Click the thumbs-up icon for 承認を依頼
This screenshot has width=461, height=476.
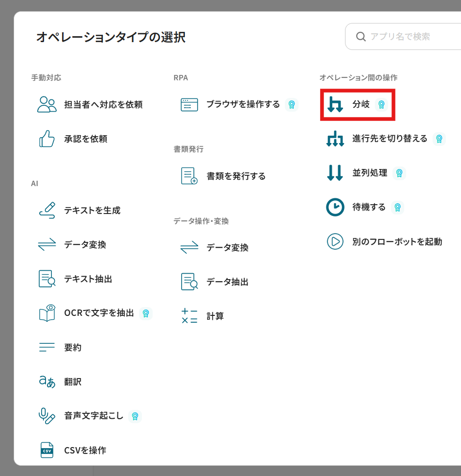tap(46, 139)
